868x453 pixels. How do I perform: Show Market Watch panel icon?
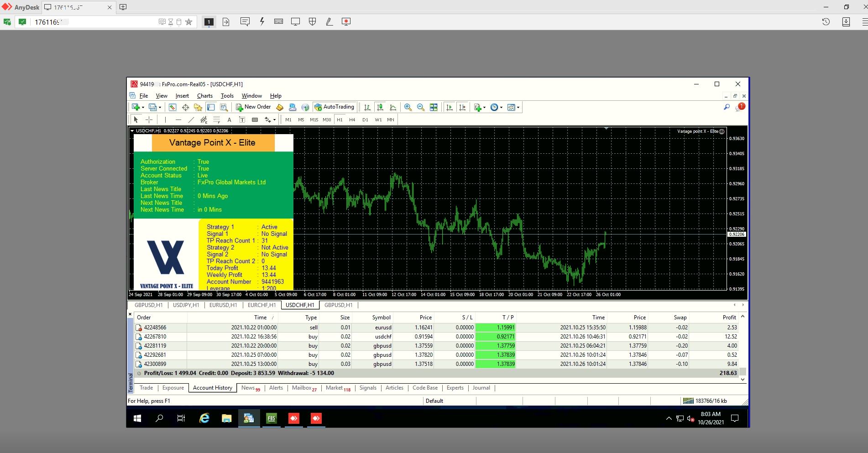coord(173,107)
